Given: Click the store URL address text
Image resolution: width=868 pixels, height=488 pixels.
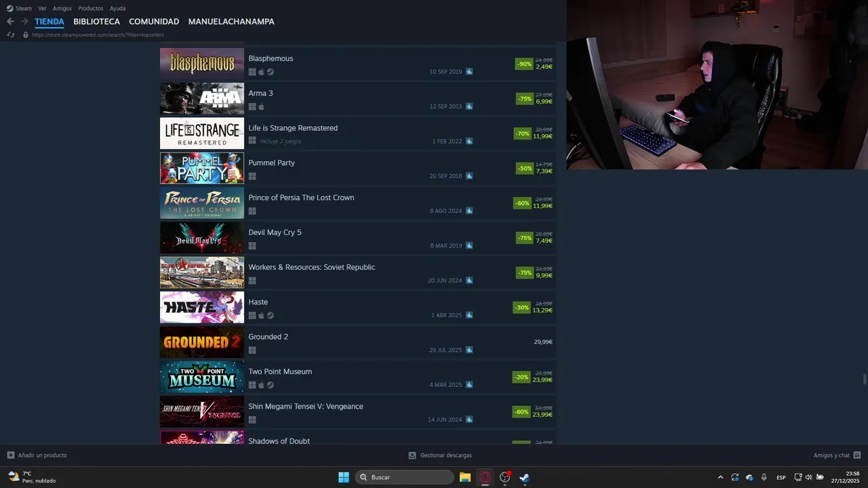Looking at the screenshot, I should (x=98, y=35).
